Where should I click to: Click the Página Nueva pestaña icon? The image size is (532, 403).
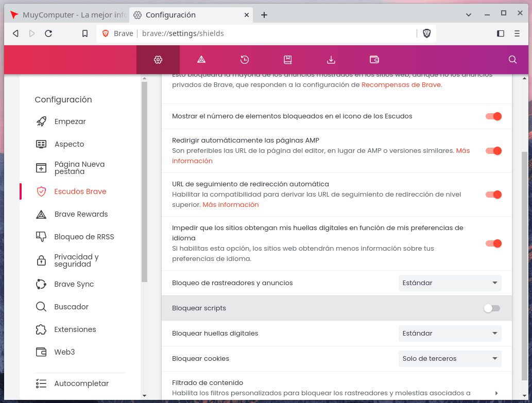[41, 168]
